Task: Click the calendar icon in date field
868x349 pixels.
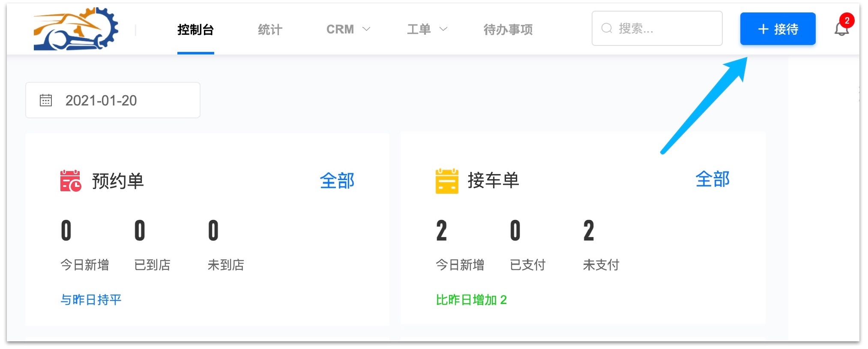Action: tap(46, 100)
